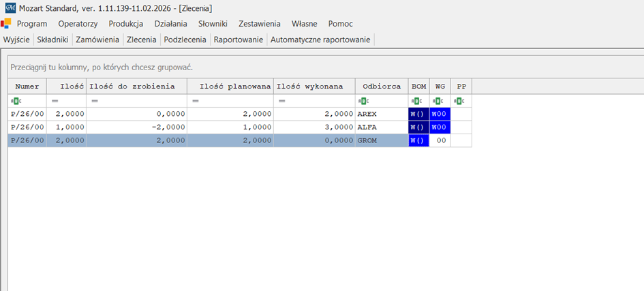Click the dark blue BOM cell in ALFA row
Image resolution: width=644 pixels, height=291 pixels.
pos(418,127)
